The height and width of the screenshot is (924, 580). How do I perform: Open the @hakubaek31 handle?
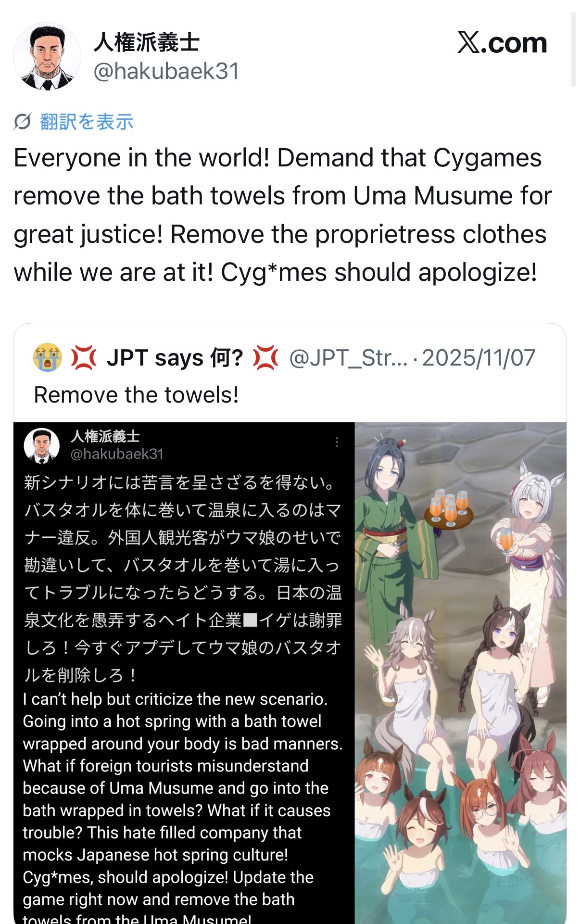pos(166,71)
